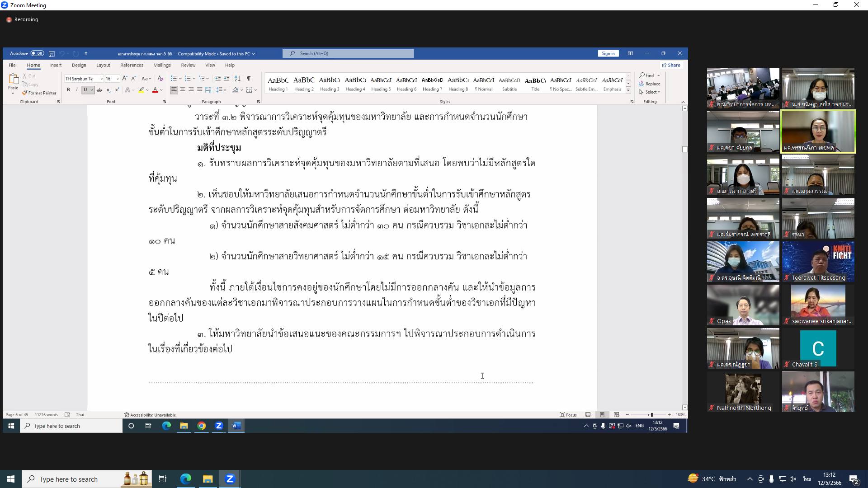Viewport: 868px width, 488px height.
Task: Toggle Underline formatting
Action: 85,90
